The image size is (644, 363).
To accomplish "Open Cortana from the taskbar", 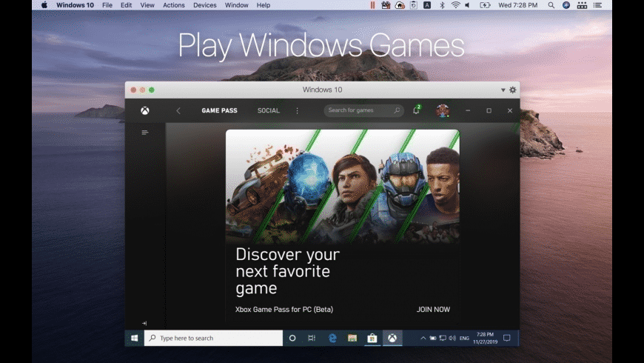I will (292, 338).
